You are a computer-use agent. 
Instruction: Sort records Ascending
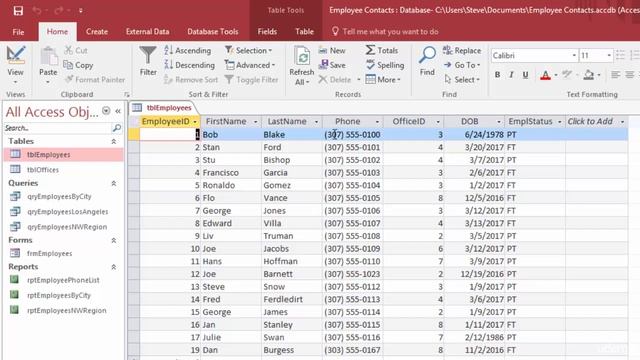pyautogui.click(x=188, y=51)
